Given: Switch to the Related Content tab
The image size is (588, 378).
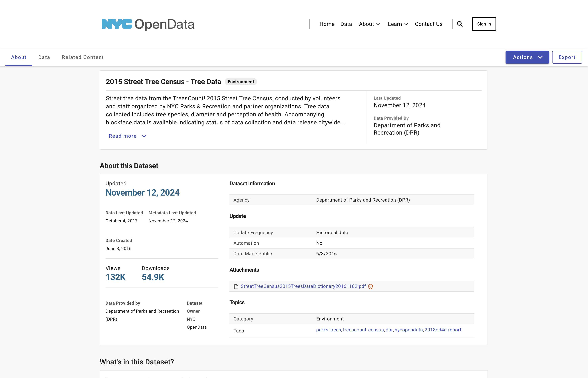Looking at the screenshot, I should [x=83, y=57].
